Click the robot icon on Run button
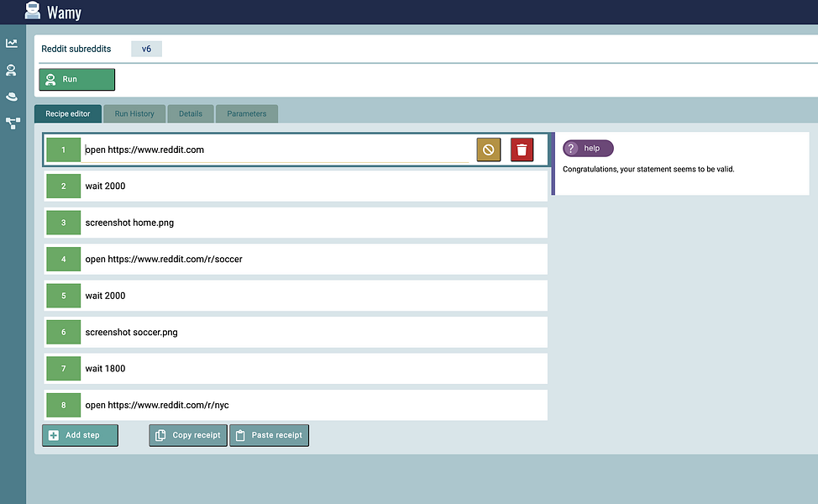 50,79
